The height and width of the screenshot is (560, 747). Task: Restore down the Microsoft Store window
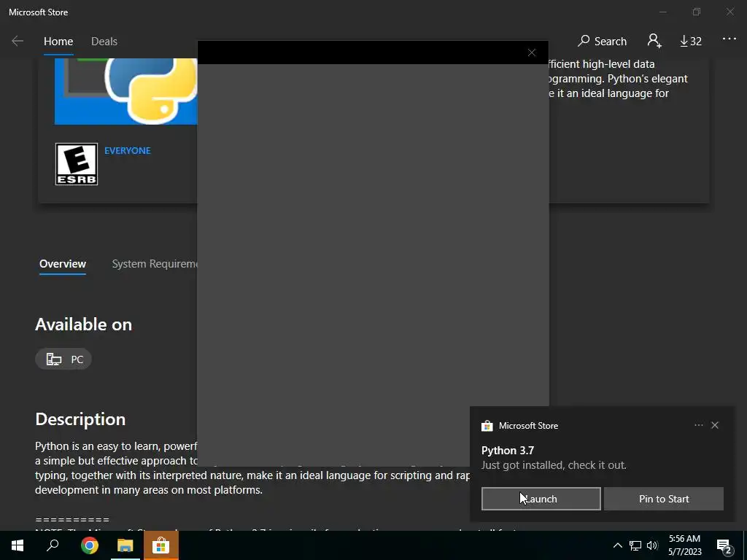click(697, 12)
